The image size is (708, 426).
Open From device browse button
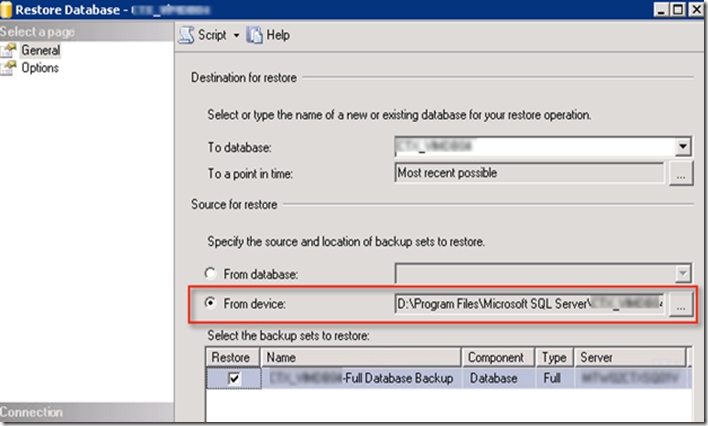pos(681,305)
